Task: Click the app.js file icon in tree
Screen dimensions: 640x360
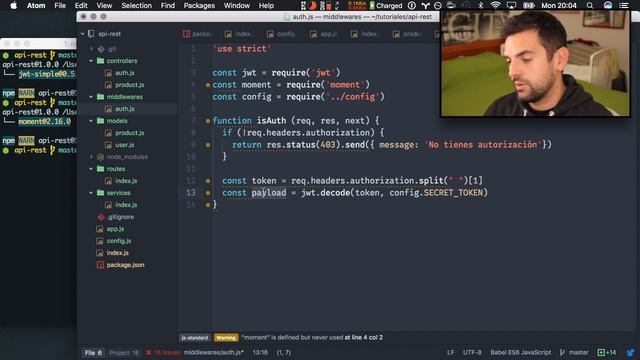Action: tap(100, 229)
